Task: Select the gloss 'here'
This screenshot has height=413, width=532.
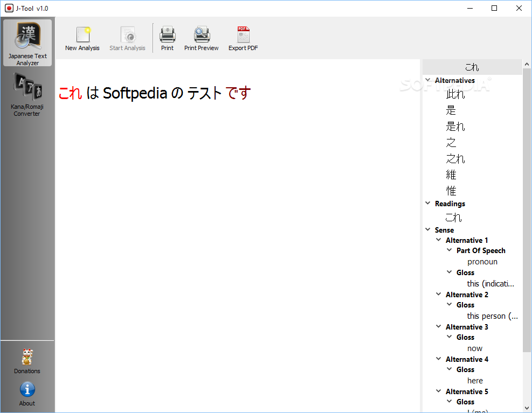Action: (x=475, y=381)
